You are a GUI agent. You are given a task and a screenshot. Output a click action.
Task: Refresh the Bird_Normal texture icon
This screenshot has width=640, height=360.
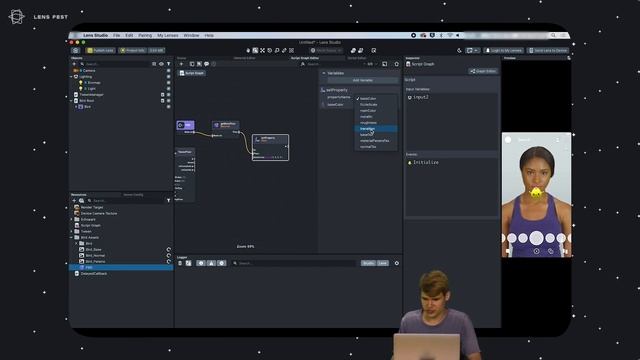coord(169,256)
